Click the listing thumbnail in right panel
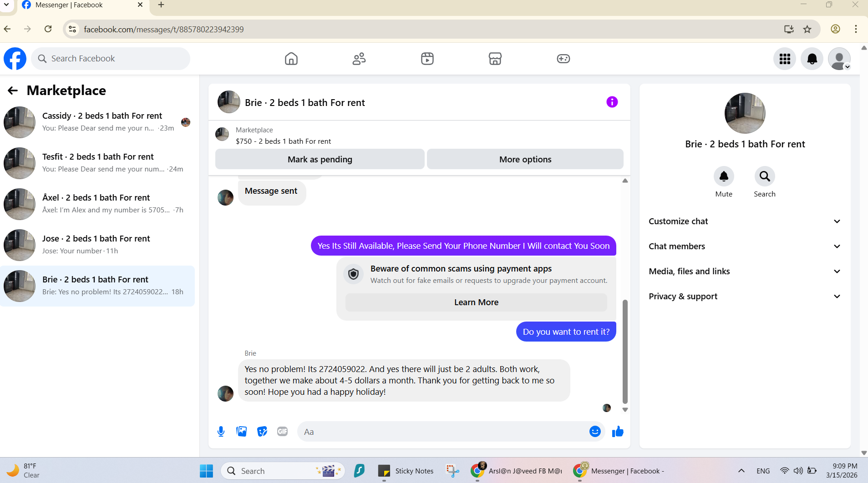This screenshot has height=483, width=868. click(745, 113)
